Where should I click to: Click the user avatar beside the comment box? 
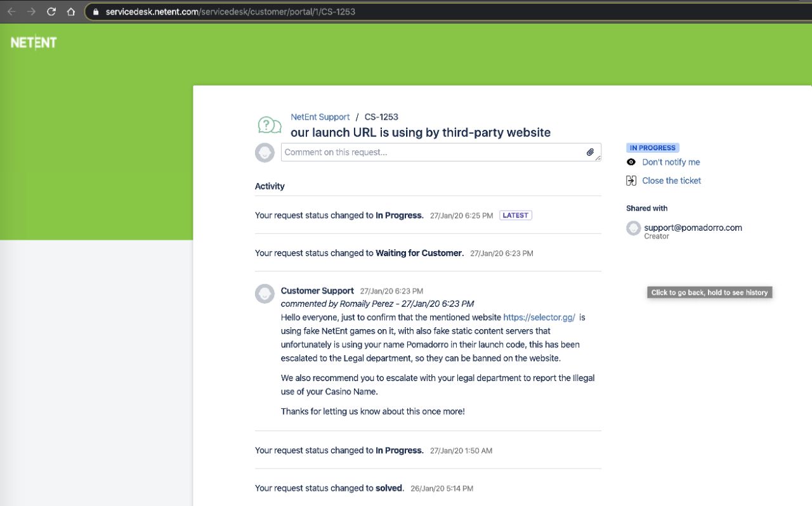pyautogui.click(x=265, y=152)
